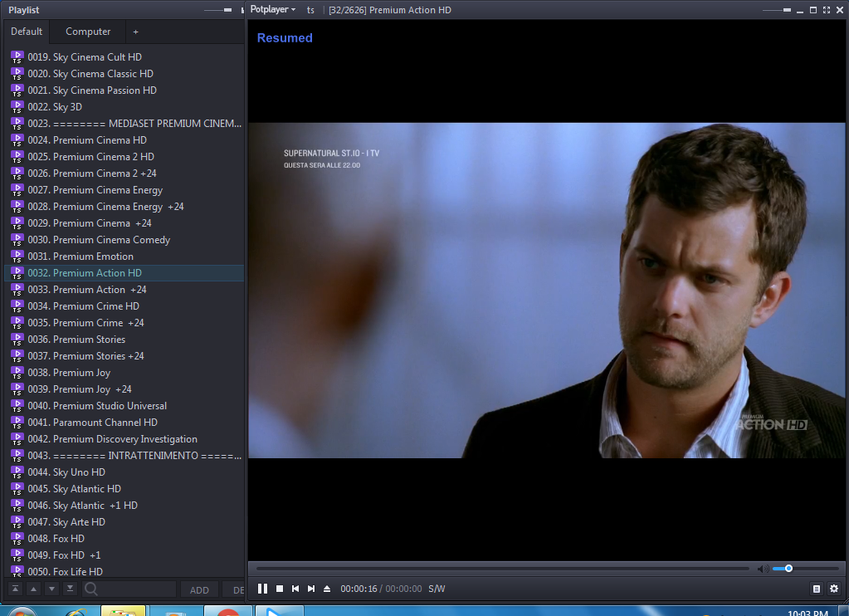Select 0037. Premium Stories +24
This screenshot has width=849, height=616.
(124, 356)
